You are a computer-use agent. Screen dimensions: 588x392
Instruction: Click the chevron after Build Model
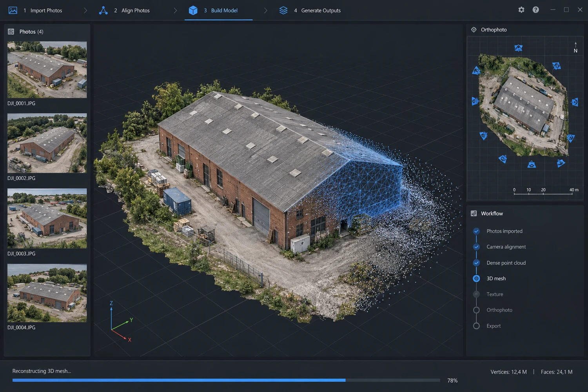pyautogui.click(x=265, y=11)
